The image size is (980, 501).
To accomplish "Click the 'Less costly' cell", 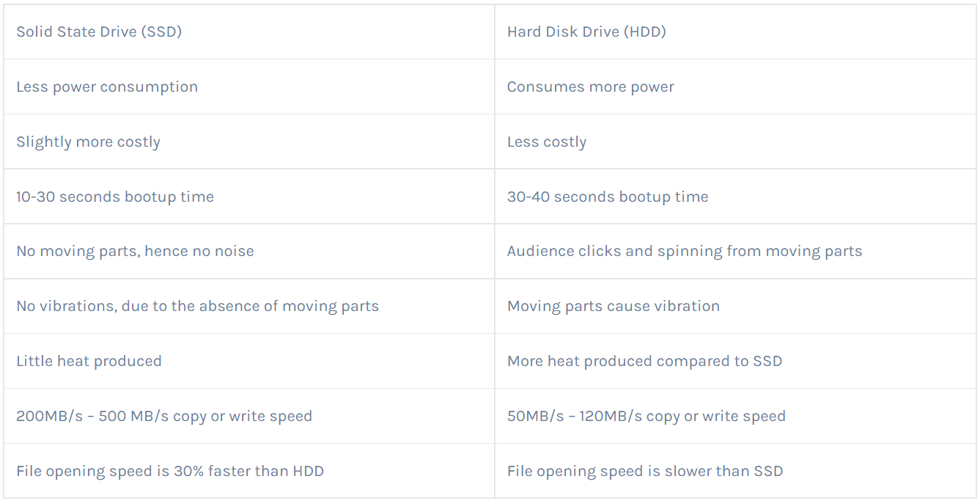I will click(x=735, y=142).
